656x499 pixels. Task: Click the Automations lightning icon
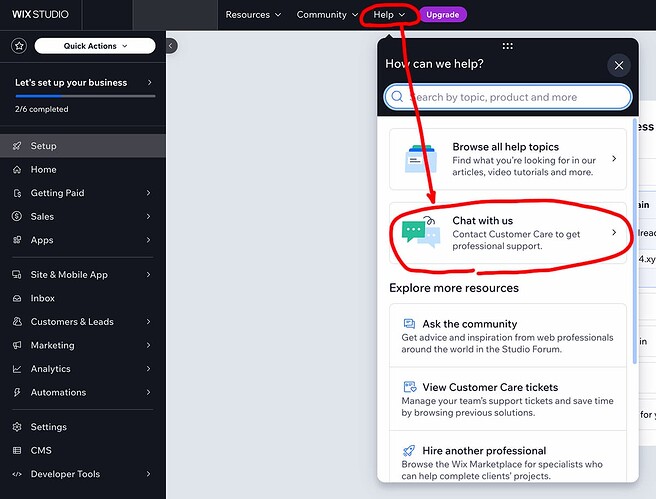[17, 392]
